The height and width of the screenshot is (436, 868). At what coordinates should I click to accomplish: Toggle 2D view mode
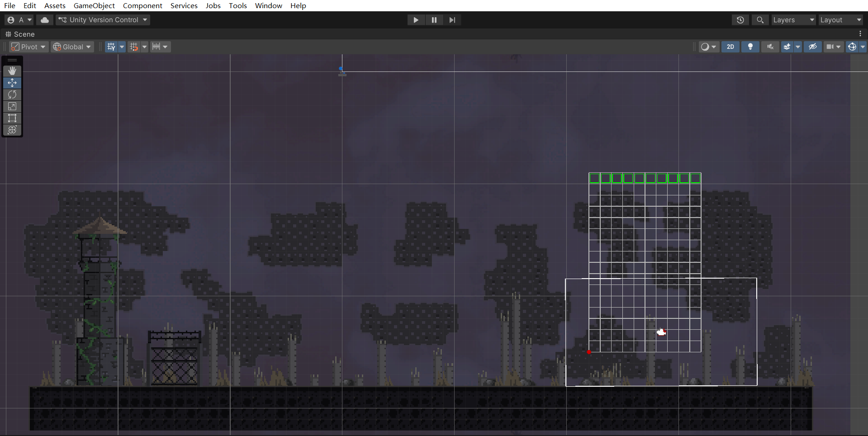(x=730, y=47)
